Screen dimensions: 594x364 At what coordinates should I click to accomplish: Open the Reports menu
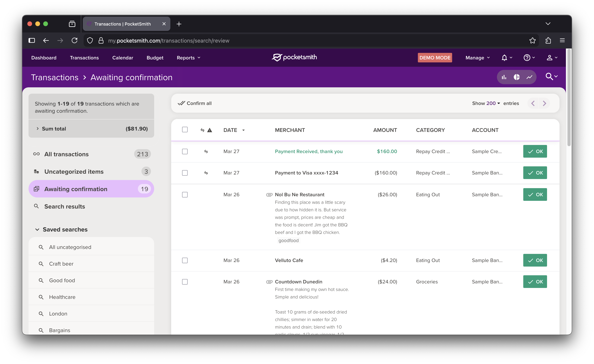tap(188, 58)
